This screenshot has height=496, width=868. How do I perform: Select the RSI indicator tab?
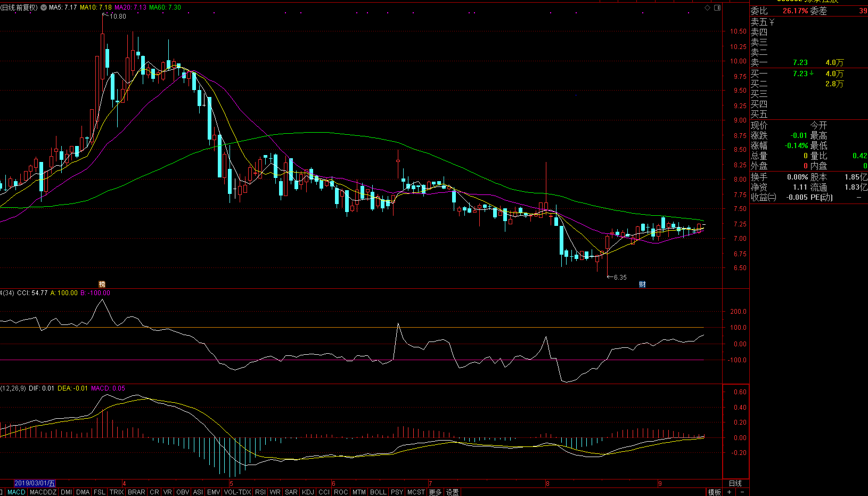(260, 492)
